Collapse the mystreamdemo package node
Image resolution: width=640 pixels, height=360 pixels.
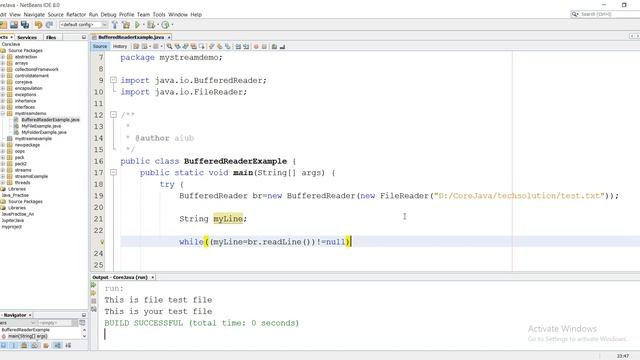(x=3, y=113)
